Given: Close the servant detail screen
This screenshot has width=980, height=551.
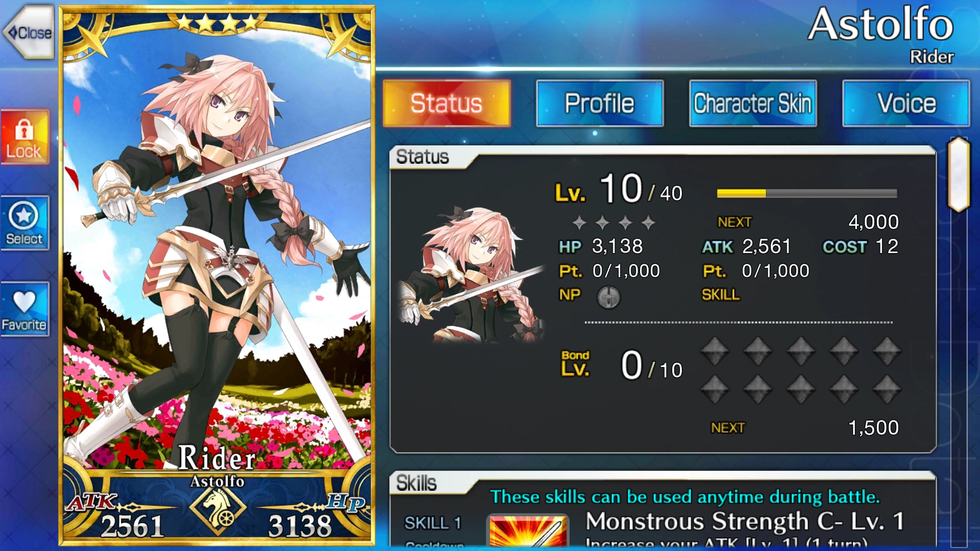Looking at the screenshot, I should 29,32.
